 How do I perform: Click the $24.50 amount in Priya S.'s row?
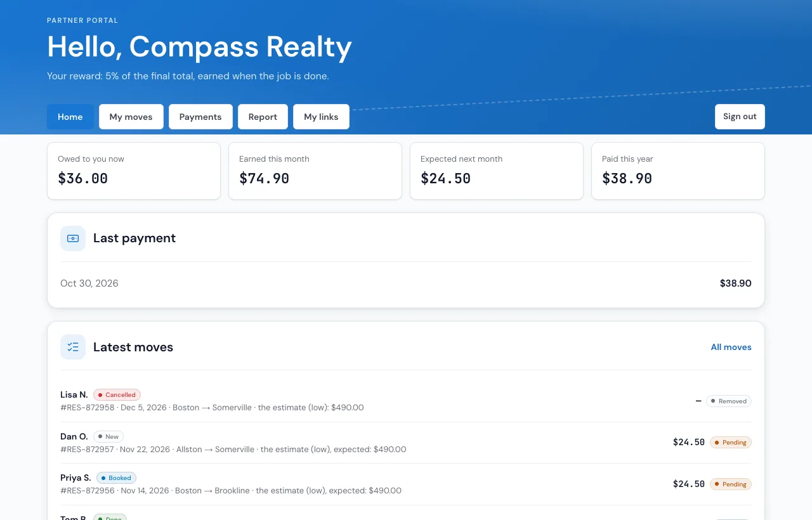coord(689,484)
